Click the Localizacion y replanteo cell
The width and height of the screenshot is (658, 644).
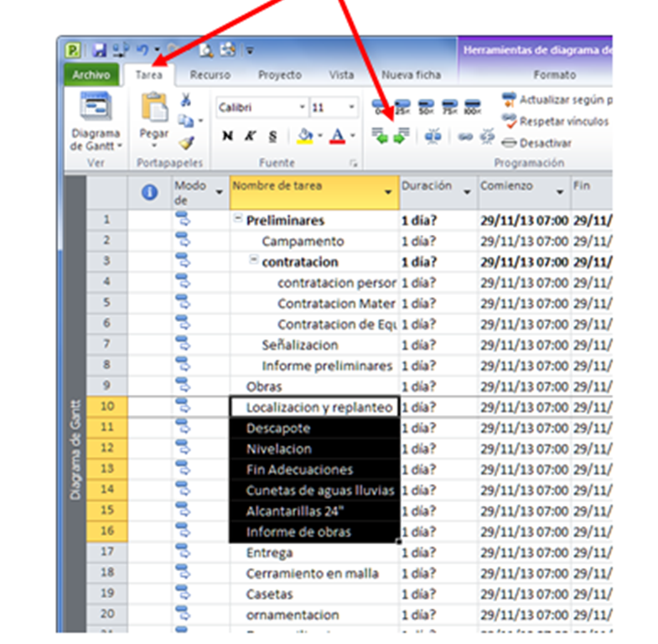tap(314, 407)
